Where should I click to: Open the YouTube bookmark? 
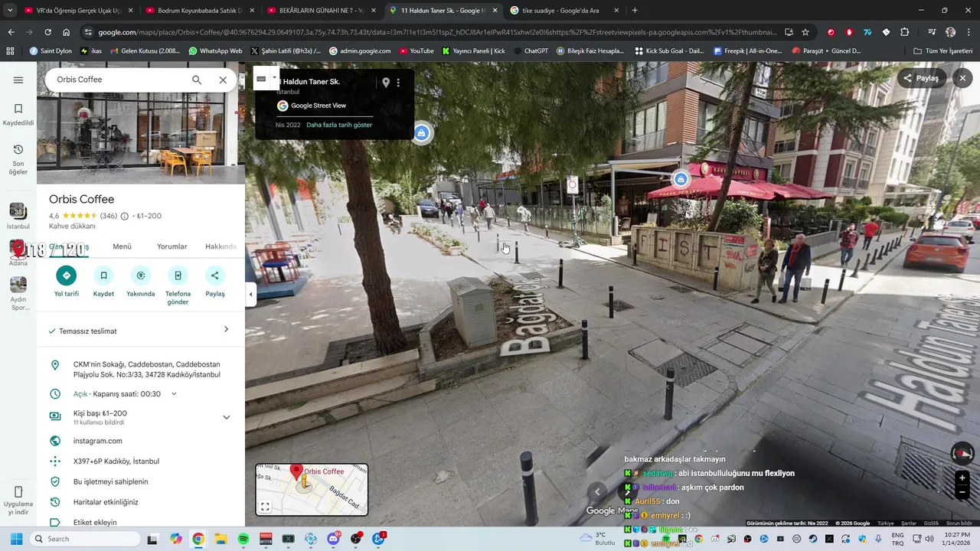[416, 51]
